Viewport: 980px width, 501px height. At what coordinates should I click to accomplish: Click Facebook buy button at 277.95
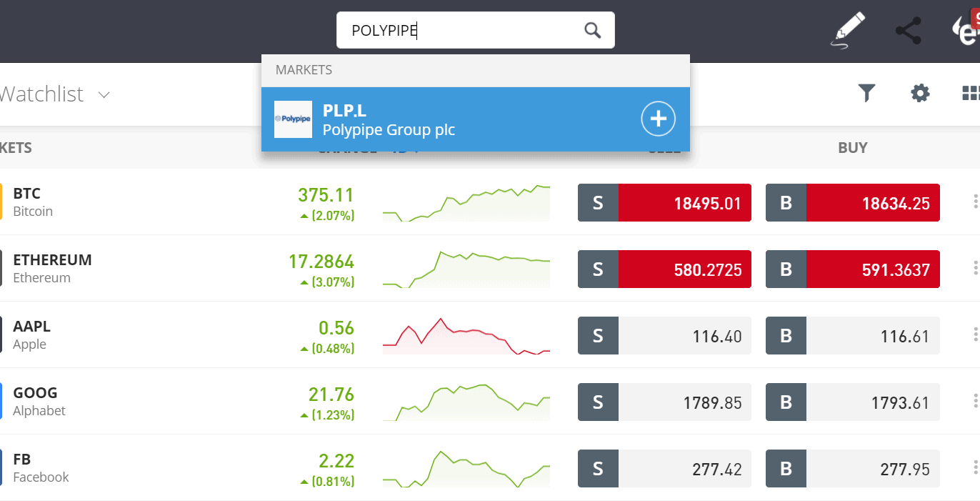[x=853, y=468]
